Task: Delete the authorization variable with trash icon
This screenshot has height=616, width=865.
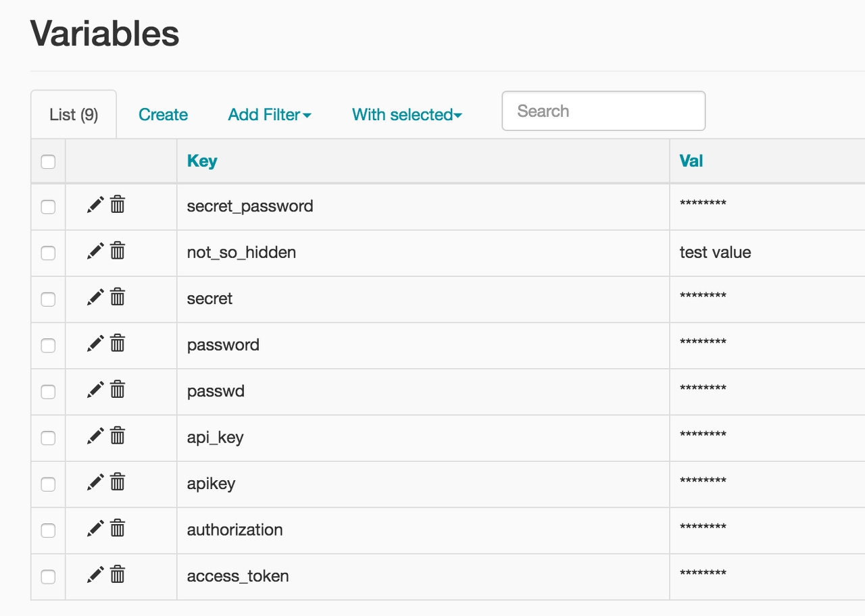Action: pos(118,527)
